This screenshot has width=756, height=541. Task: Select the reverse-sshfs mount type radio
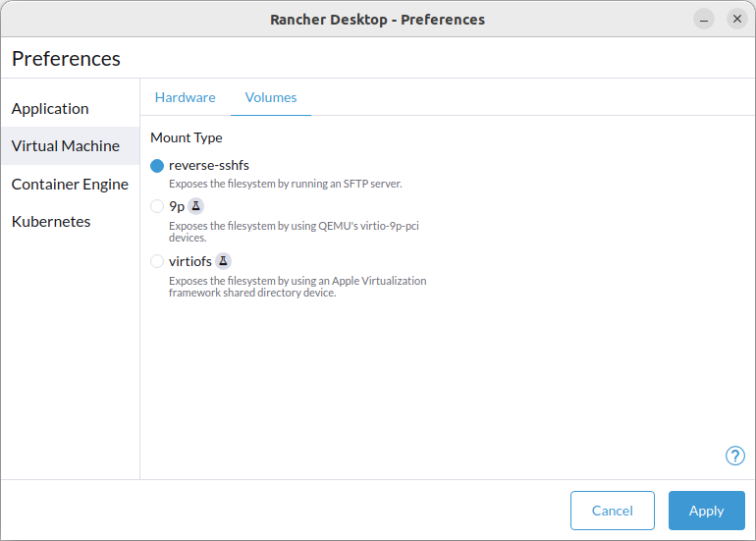coord(157,166)
